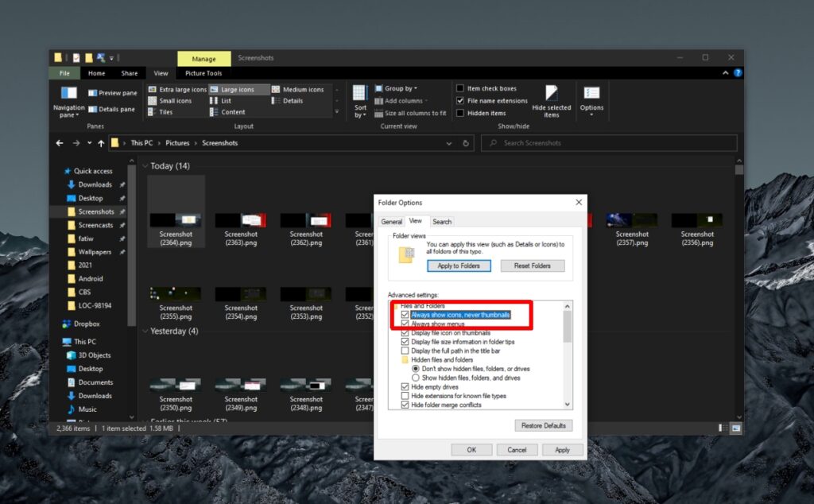The image size is (814, 504).
Task: Select the Extra large icons layout
Action: 177,90
